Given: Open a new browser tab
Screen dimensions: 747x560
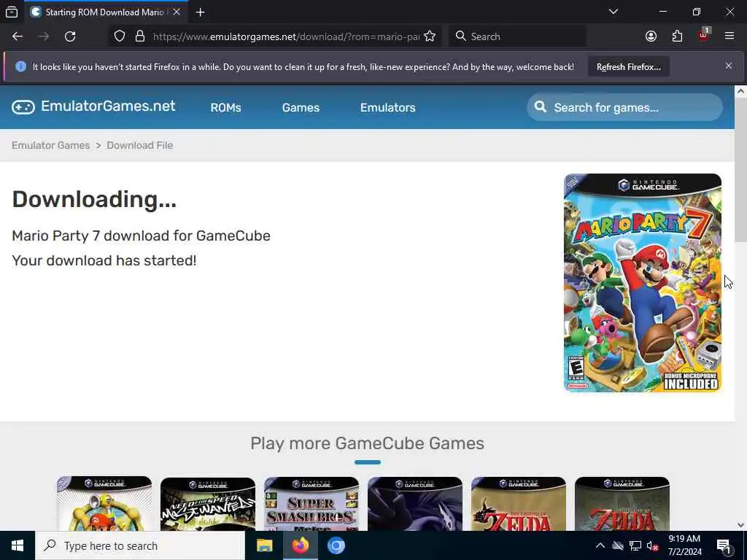Looking at the screenshot, I should (200, 12).
